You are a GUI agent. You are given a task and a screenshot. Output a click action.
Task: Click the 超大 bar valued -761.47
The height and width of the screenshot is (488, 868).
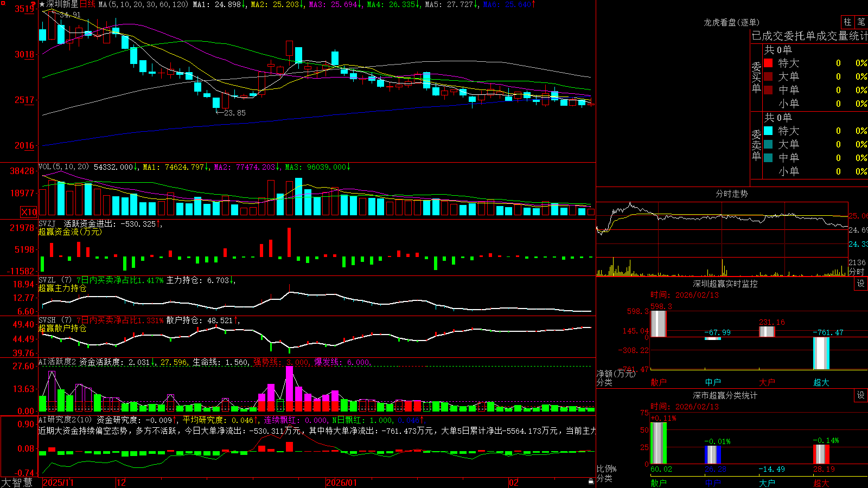(x=821, y=353)
